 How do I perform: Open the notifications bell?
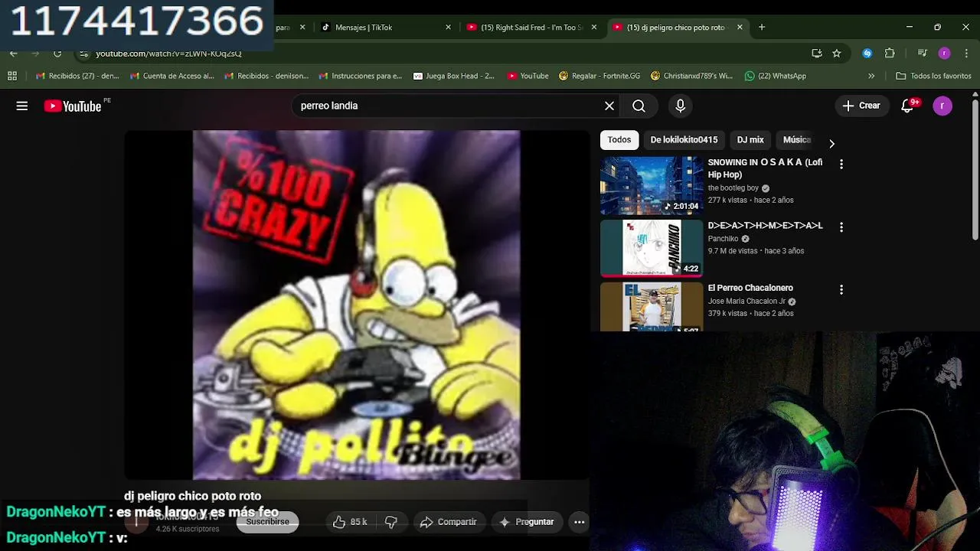pyautogui.click(x=907, y=106)
